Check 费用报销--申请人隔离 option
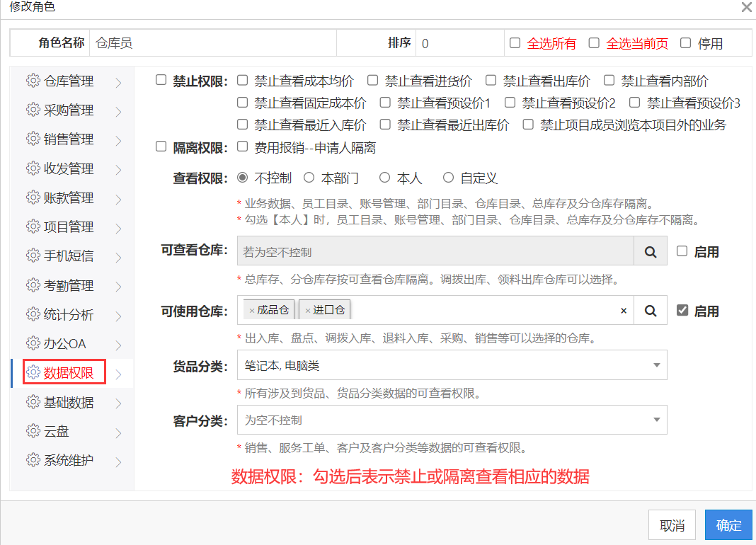This screenshot has width=756, height=545. pyautogui.click(x=243, y=147)
